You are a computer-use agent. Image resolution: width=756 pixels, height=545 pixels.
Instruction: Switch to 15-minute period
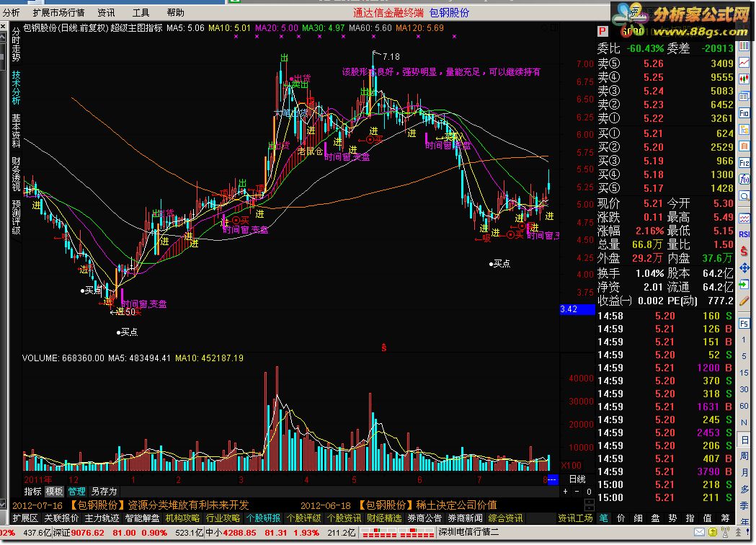click(744, 373)
